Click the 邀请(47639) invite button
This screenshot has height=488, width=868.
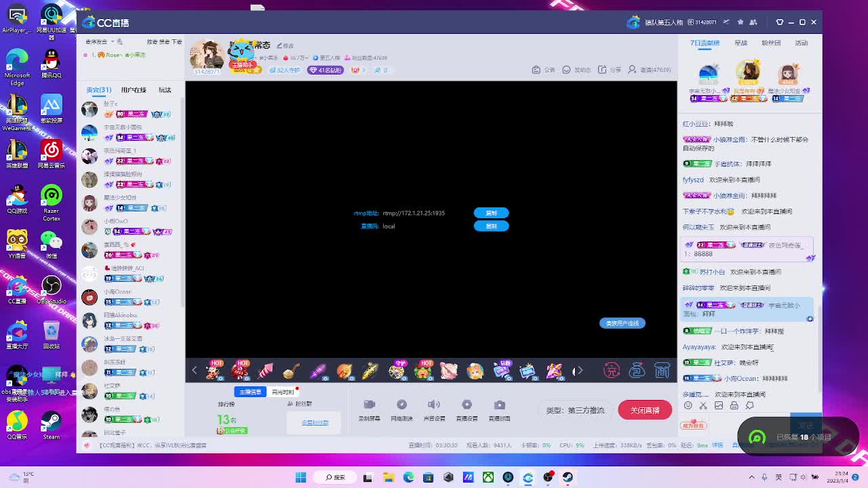tap(649, 70)
